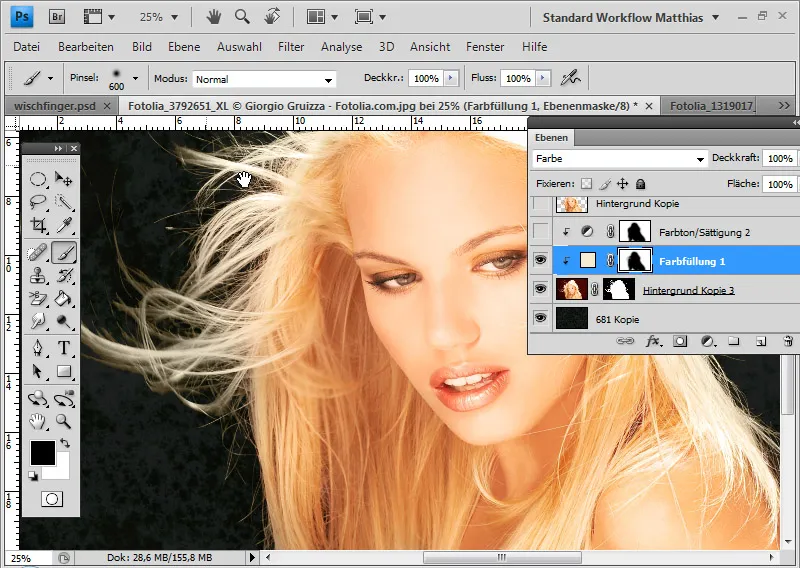Add a layer mask
This screenshot has width=800, height=568.
point(680,341)
